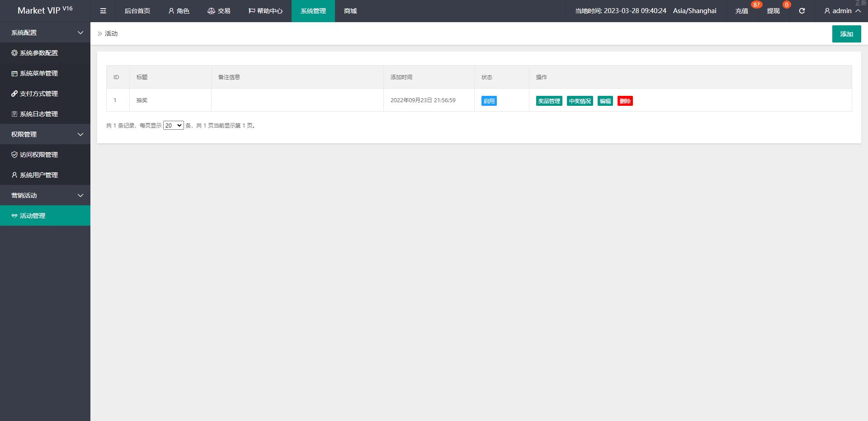Expand the admin user menu
This screenshot has height=421, width=868.
842,11
